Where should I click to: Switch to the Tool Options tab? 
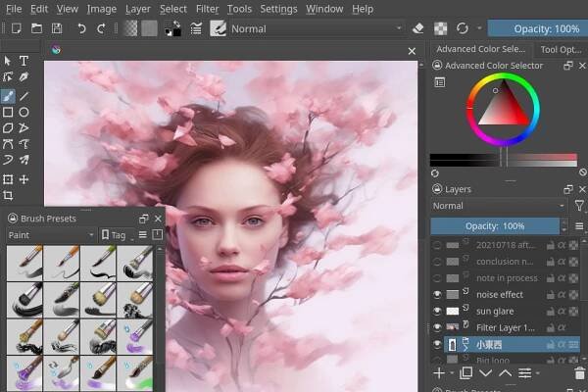tap(562, 49)
